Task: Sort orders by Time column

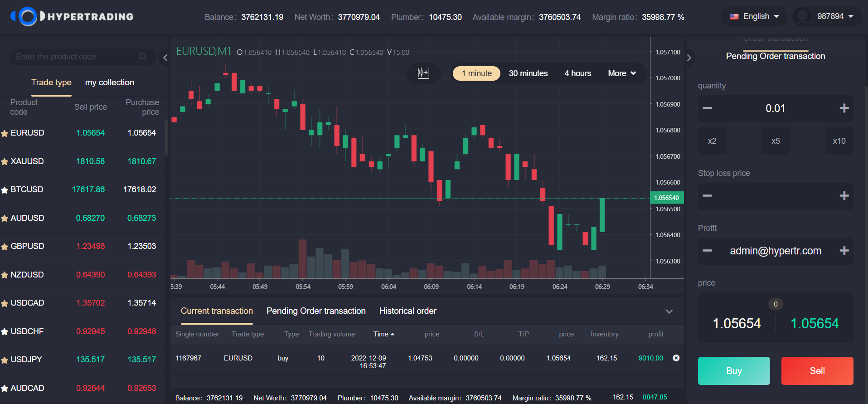Action: (384, 334)
